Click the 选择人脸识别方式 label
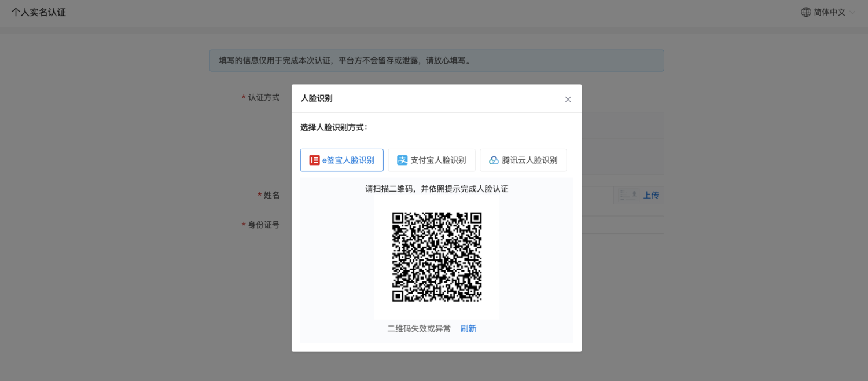 [334, 127]
